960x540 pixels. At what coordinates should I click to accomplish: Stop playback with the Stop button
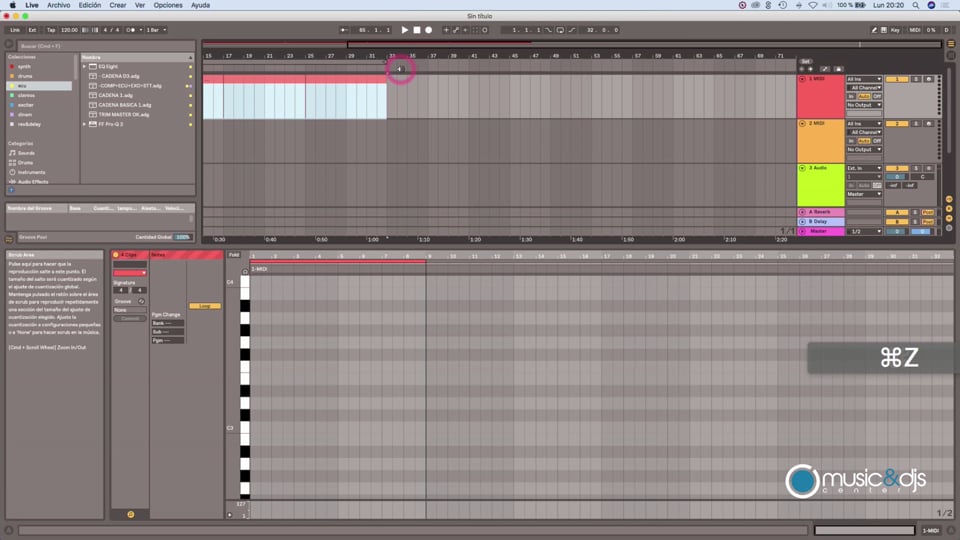pos(417,29)
